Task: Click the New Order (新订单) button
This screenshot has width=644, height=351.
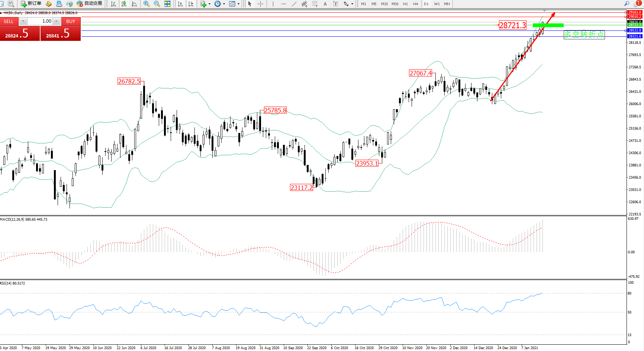Action: point(31,4)
